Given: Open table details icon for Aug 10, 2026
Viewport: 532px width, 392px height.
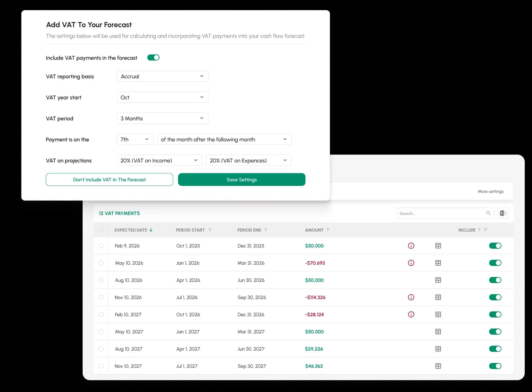Looking at the screenshot, I should [438, 280].
